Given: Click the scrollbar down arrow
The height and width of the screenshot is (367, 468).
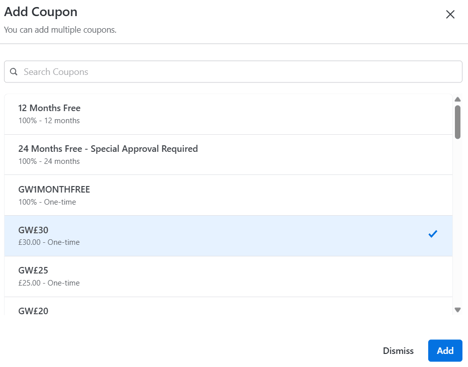Looking at the screenshot, I should 458,310.
